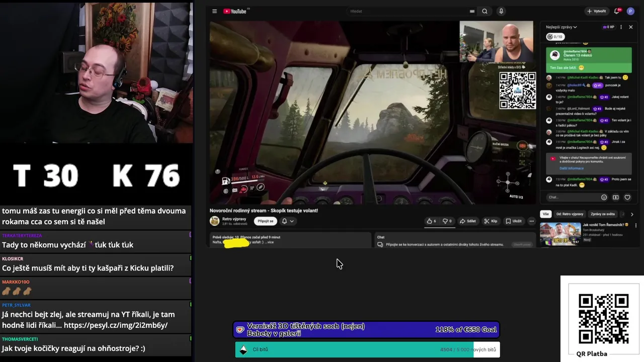Screen dimensions: 644x362
Task: Click the Cíl bitů progress bar
Action: point(367,349)
